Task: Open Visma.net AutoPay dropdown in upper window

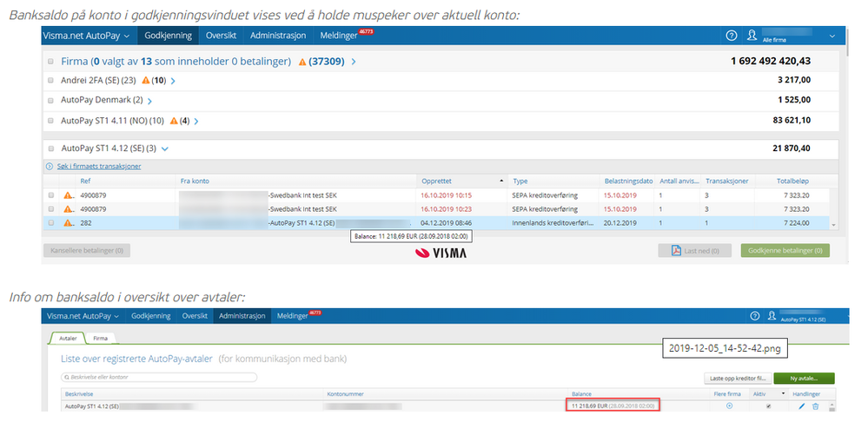Action: click(x=86, y=36)
